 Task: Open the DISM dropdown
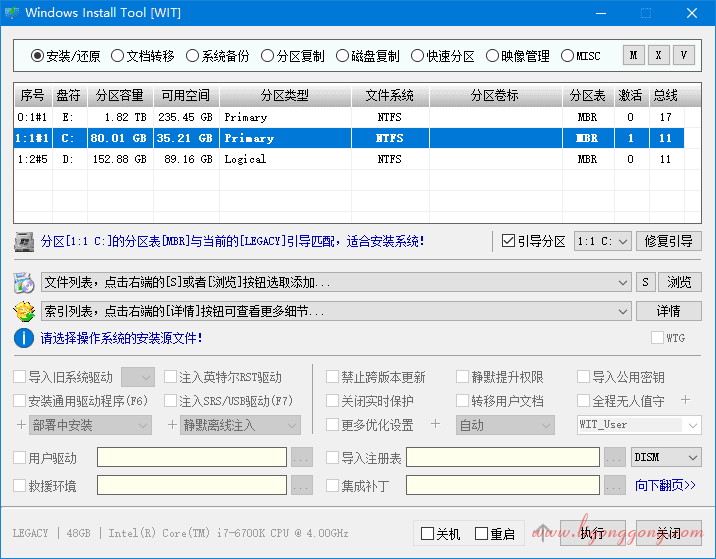pos(666,457)
